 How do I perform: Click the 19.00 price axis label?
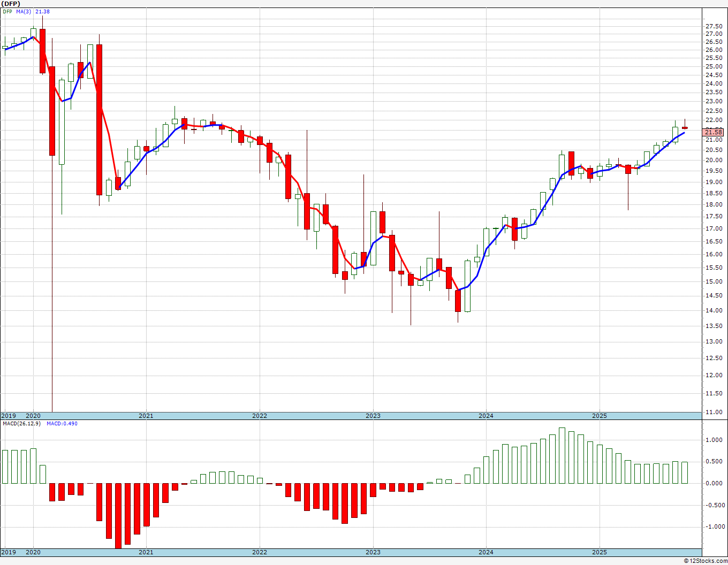click(x=714, y=181)
